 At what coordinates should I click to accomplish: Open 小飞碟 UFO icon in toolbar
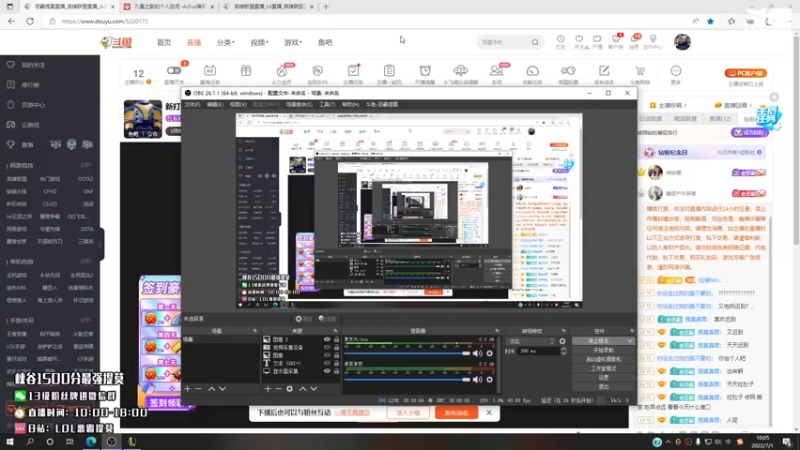461,70
